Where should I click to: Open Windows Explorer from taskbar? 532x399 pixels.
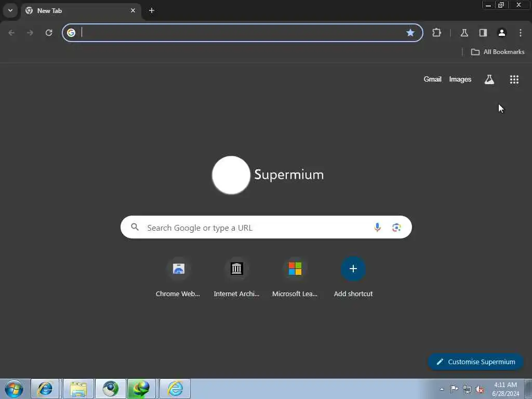click(78, 389)
